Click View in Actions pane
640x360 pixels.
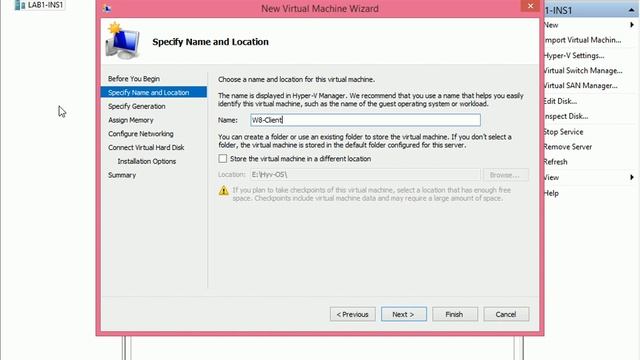[552, 178]
